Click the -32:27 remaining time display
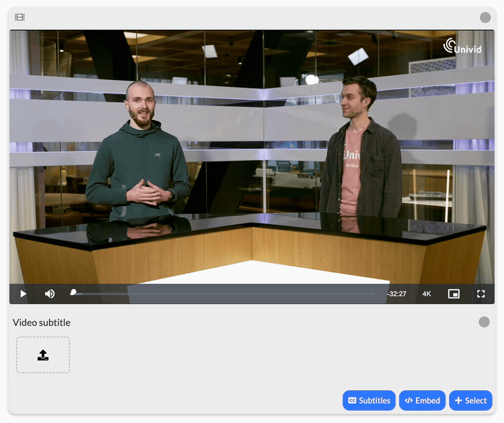The height and width of the screenshot is (423, 504). tap(396, 294)
